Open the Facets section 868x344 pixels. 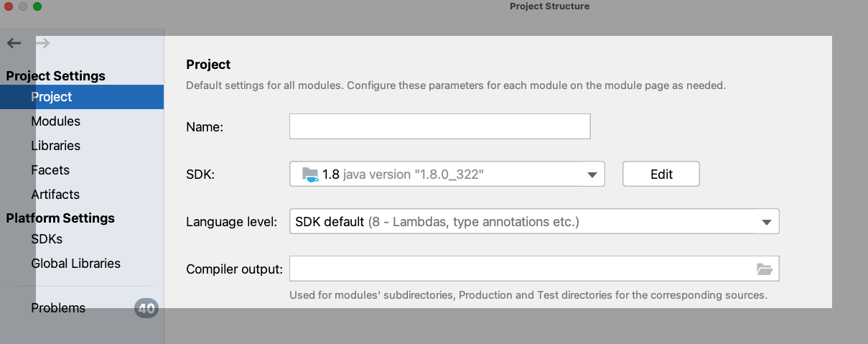pos(50,170)
